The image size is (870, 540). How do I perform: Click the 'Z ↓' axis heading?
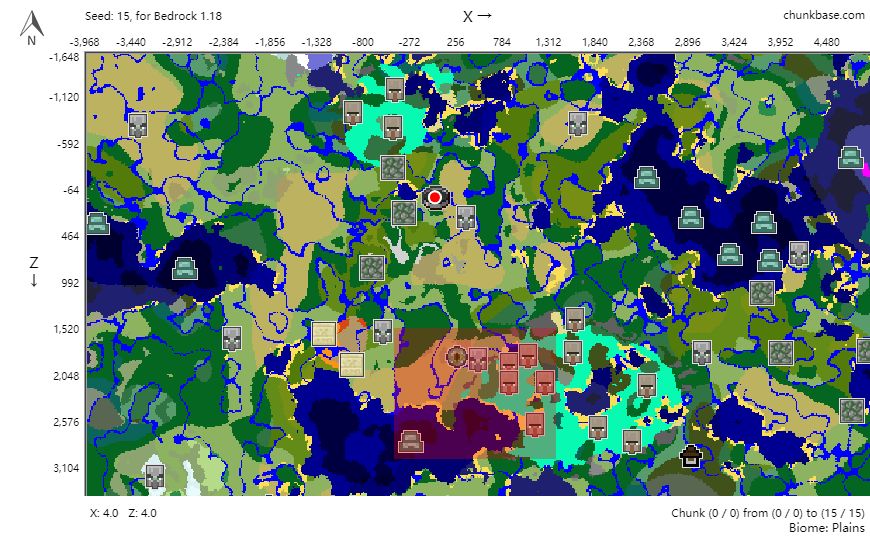point(34,272)
